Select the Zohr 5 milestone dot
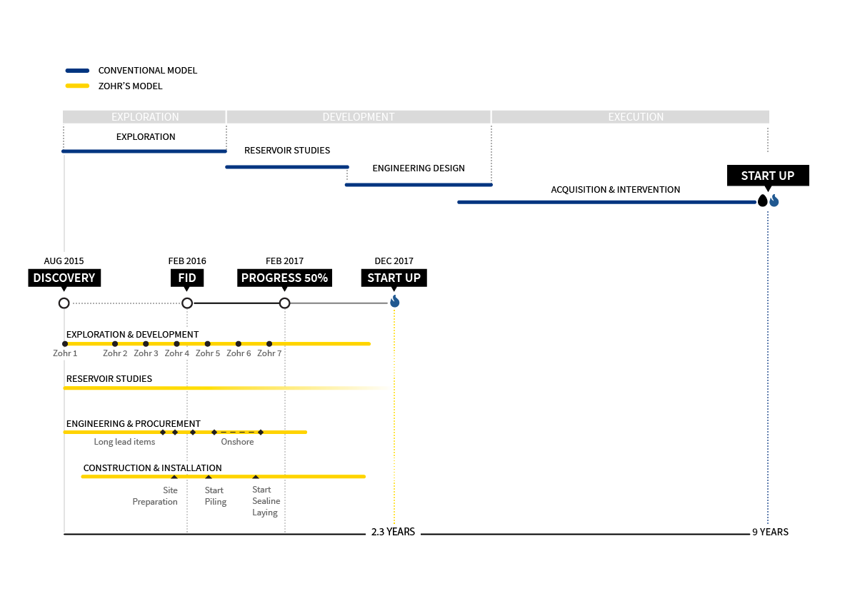This screenshot has height=616, width=845. (208, 344)
